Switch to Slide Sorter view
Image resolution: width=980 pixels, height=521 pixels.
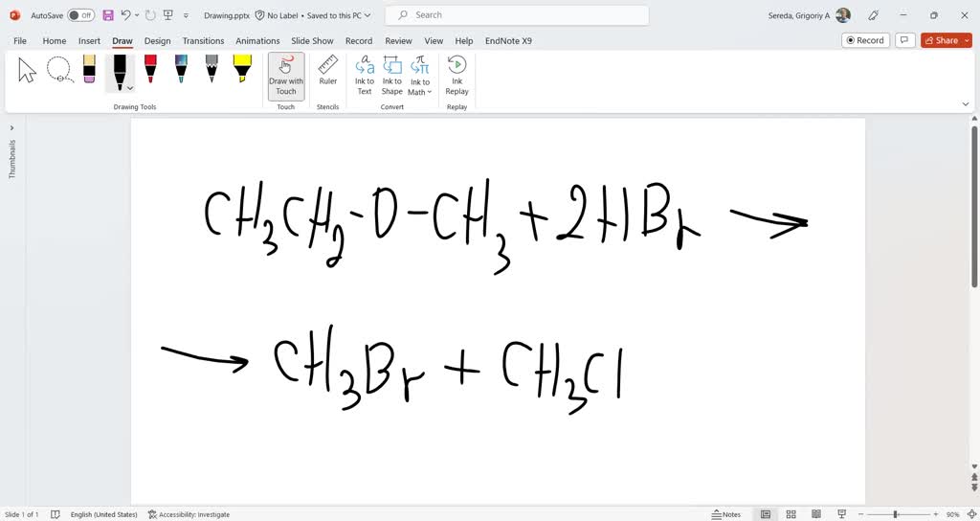791,514
